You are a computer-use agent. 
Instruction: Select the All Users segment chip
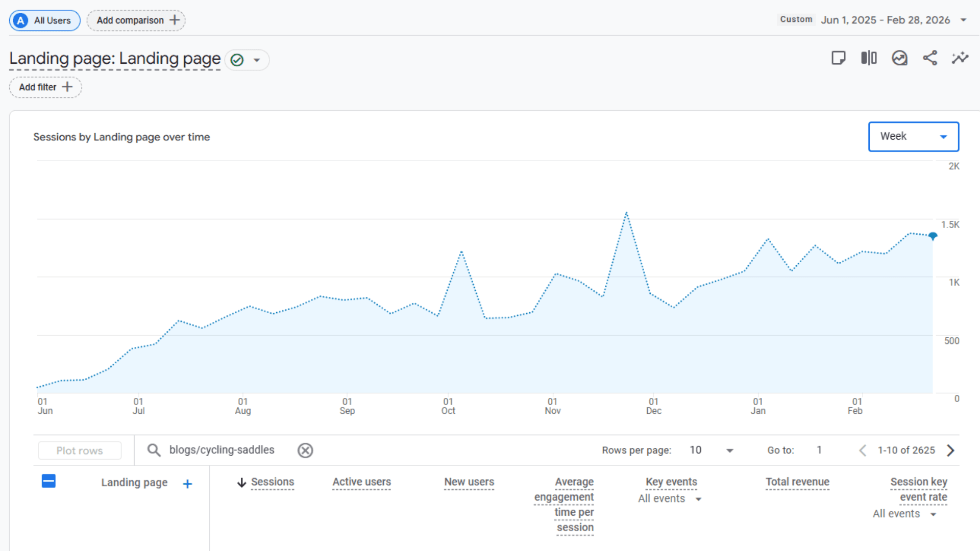click(x=44, y=20)
